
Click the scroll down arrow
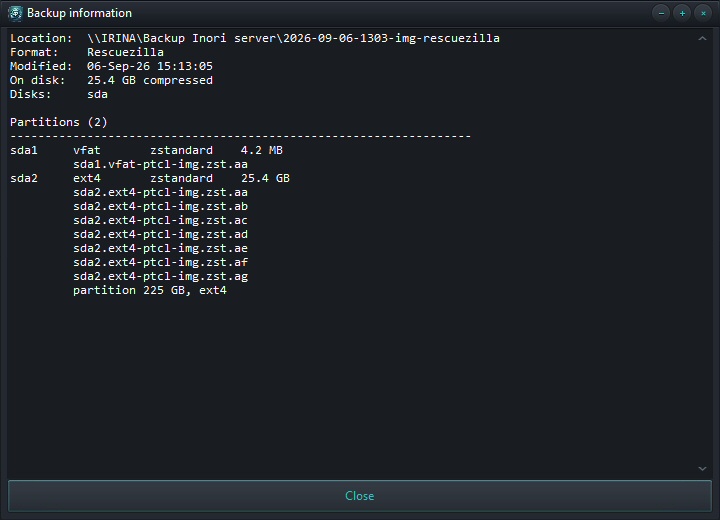click(702, 469)
